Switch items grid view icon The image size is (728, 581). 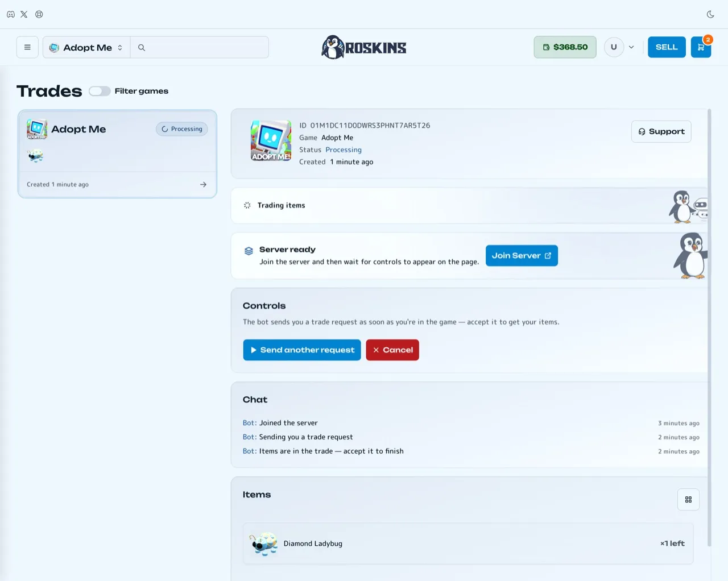[x=688, y=500]
